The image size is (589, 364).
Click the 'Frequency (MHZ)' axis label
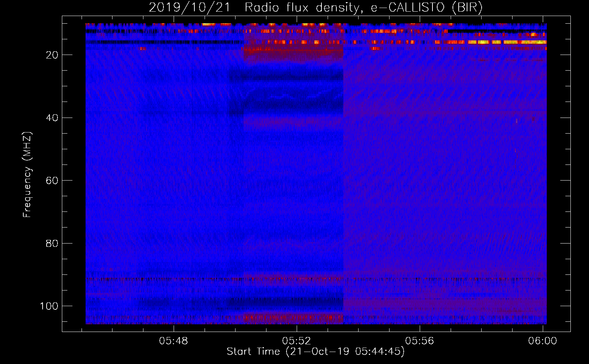point(28,175)
